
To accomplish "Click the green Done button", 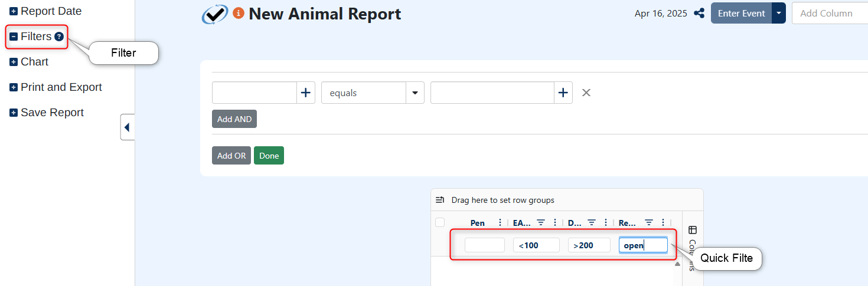I will tap(269, 156).
